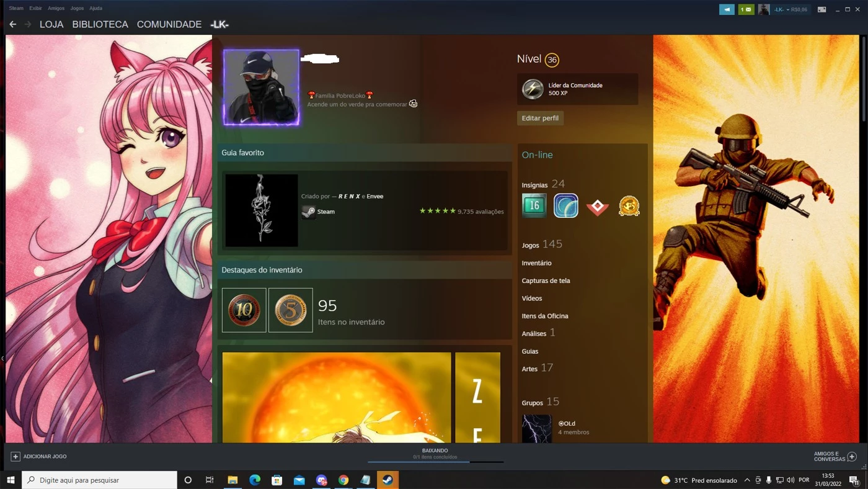Viewport: 868px width, 489px height.
Task: Open the Jogos menu
Action: pos(77,8)
